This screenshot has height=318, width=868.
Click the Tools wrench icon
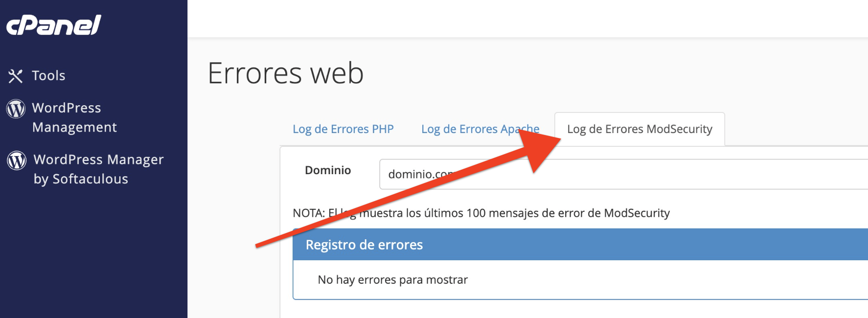(16, 76)
